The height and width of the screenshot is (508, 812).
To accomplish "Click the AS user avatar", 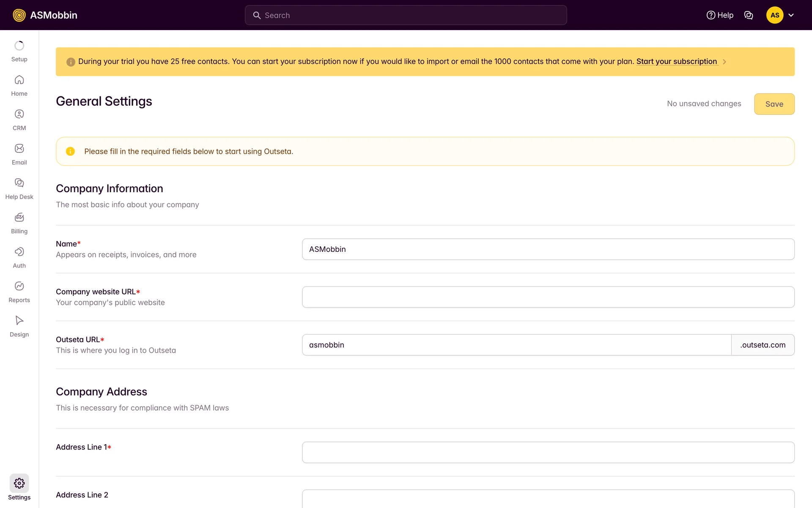I will pyautogui.click(x=774, y=15).
